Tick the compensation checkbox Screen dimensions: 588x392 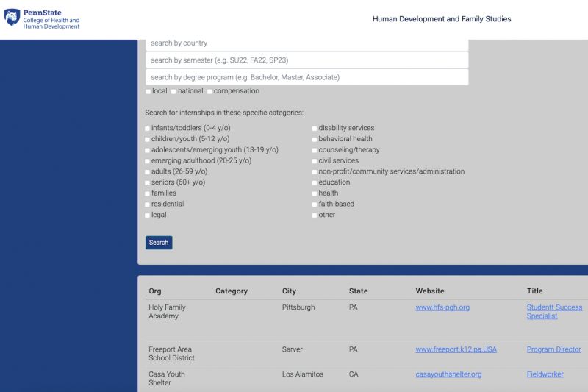pos(209,91)
